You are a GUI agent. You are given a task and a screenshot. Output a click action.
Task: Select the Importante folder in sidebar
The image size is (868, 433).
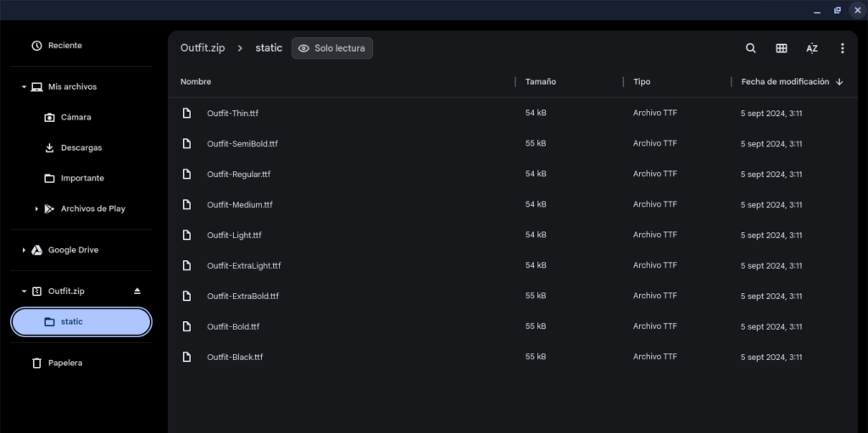(x=81, y=178)
